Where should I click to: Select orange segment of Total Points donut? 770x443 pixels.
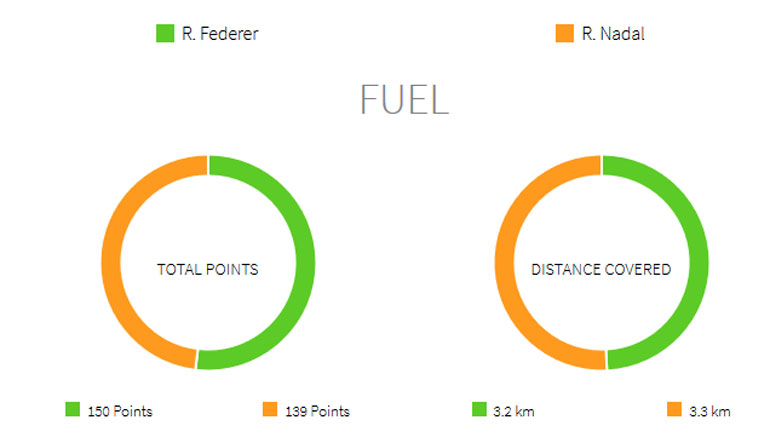[x=115, y=262]
